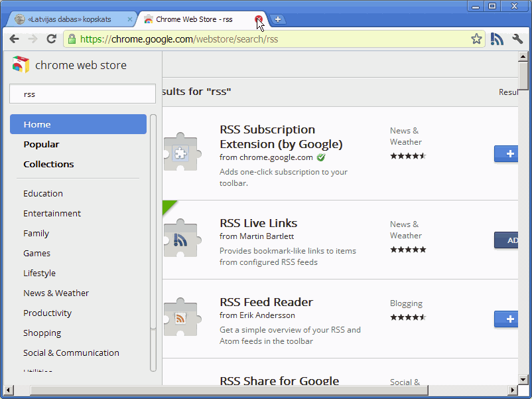Open a new tab with the plus button
Image resolution: width=532 pixels, height=399 pixels.
(278, 19)
